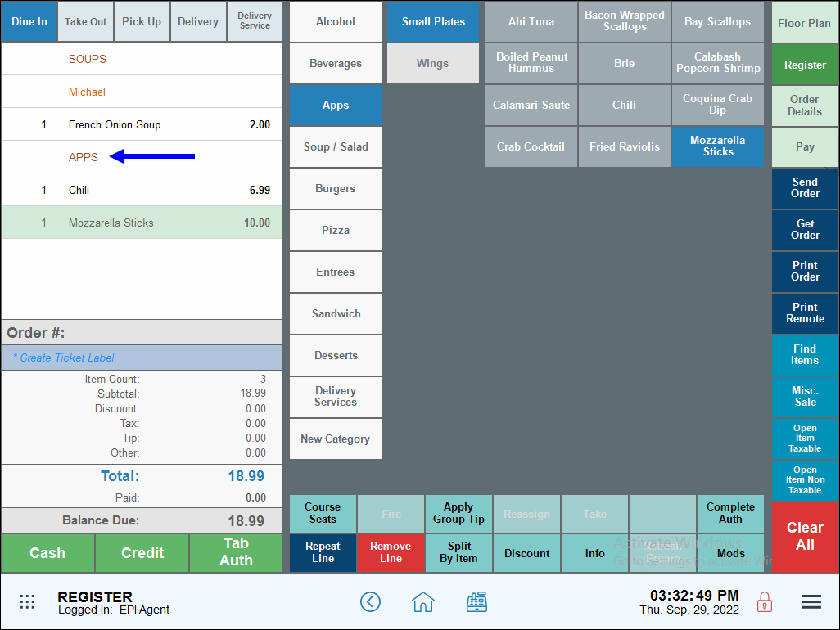Open the hamburger menu icon
The image size is (840, 630).
pyautogui.click(x=811, y=601)
